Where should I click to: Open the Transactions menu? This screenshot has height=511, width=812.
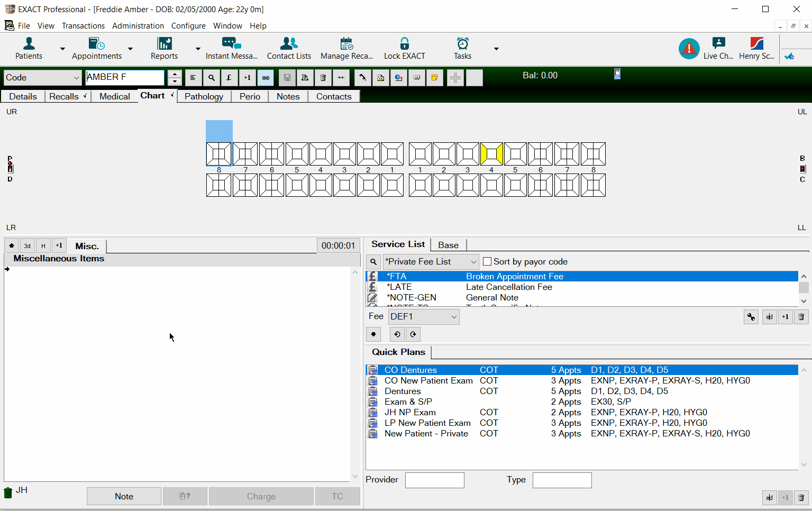point(83,26)
